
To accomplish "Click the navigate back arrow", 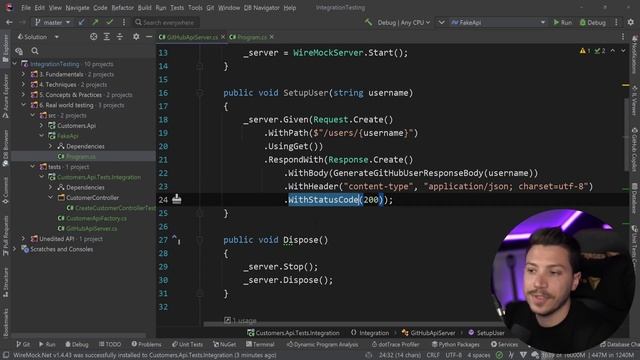I will pyautogui.click(x=9, y=22).
